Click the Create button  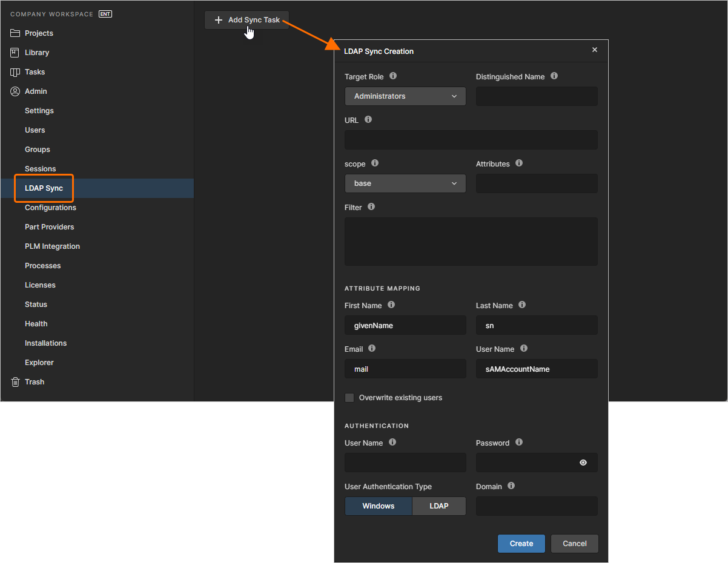(521, 543)
